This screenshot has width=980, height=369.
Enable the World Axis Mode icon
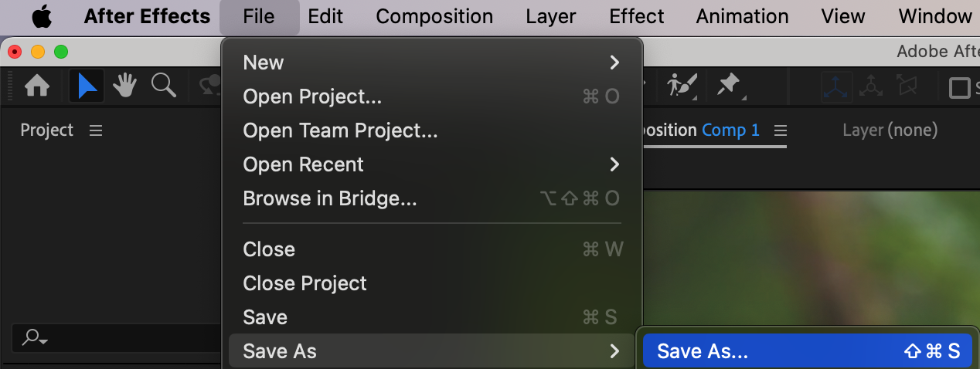tap(872, 86)
